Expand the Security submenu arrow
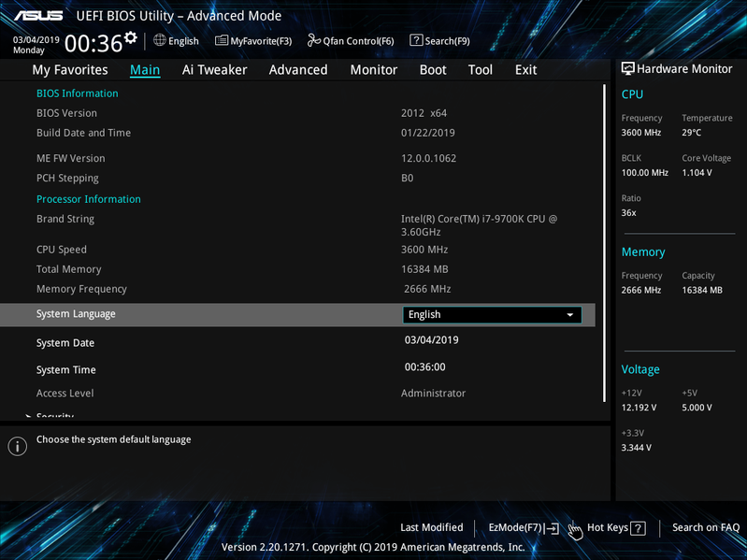This screenshot has height=560, width=747. click(29, 416)
